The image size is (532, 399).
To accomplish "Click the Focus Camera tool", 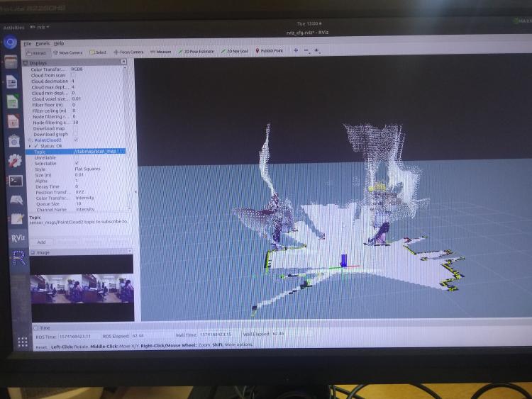I will [x=129, y=52].
